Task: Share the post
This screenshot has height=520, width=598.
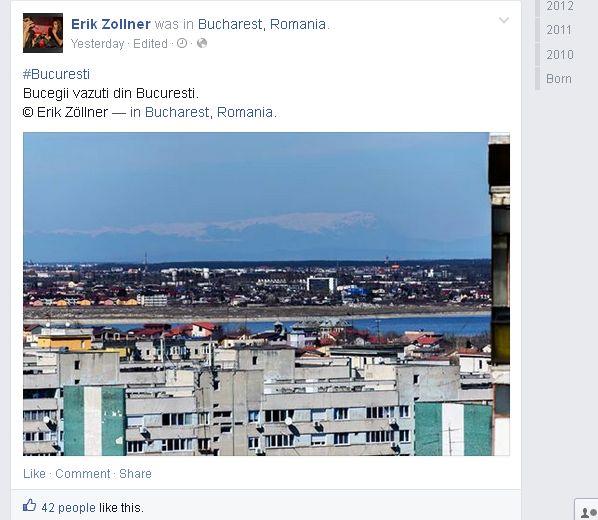Action: [x=135, y=473]
